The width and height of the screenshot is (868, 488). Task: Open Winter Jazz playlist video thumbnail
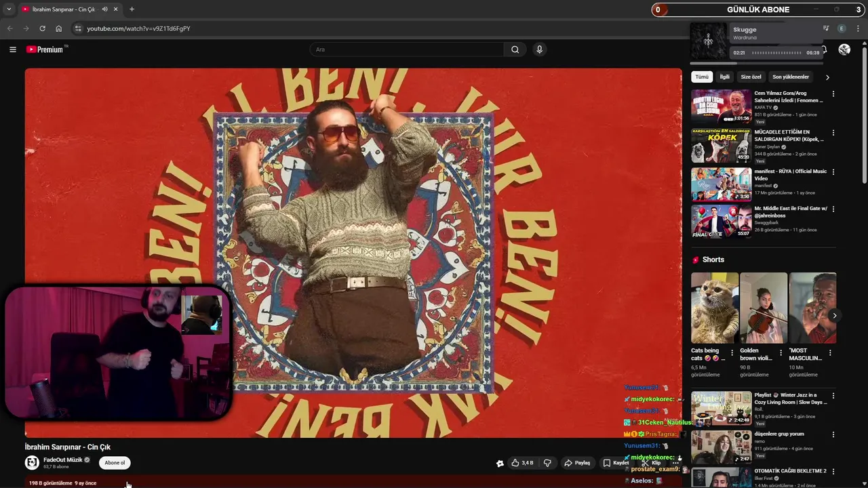pos(721,408)
